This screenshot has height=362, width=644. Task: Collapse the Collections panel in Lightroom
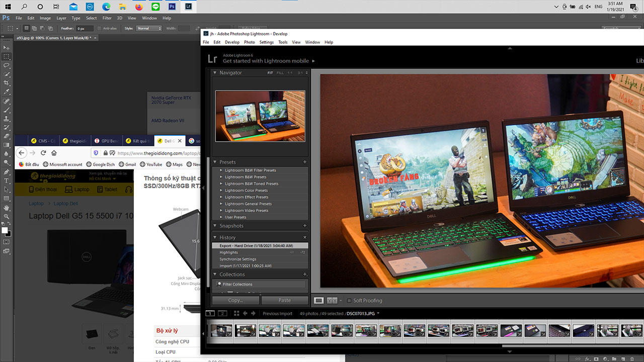[x=215, y=275]
